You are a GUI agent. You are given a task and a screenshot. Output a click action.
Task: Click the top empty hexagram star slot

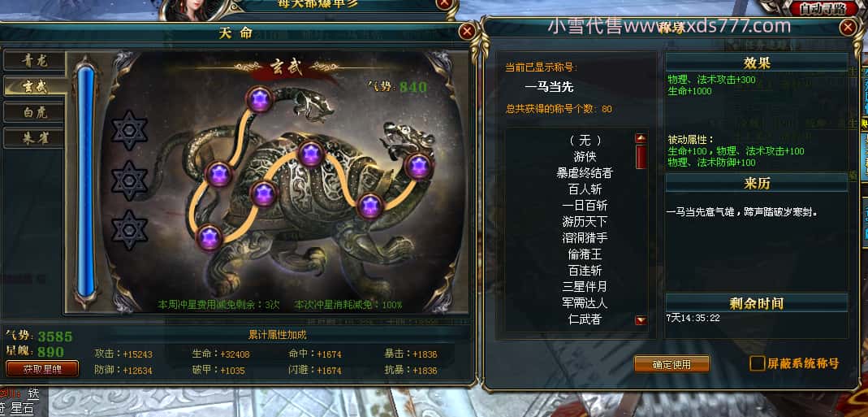129,130
